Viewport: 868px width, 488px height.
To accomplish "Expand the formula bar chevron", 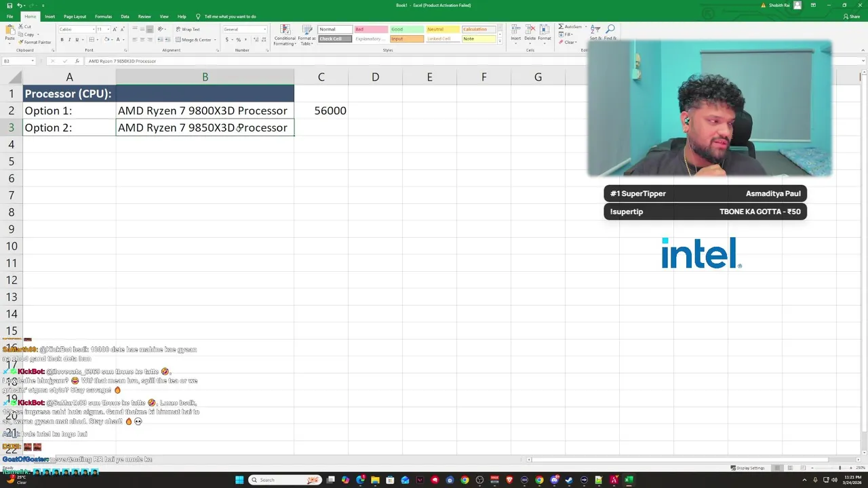I will coord(863,61).
